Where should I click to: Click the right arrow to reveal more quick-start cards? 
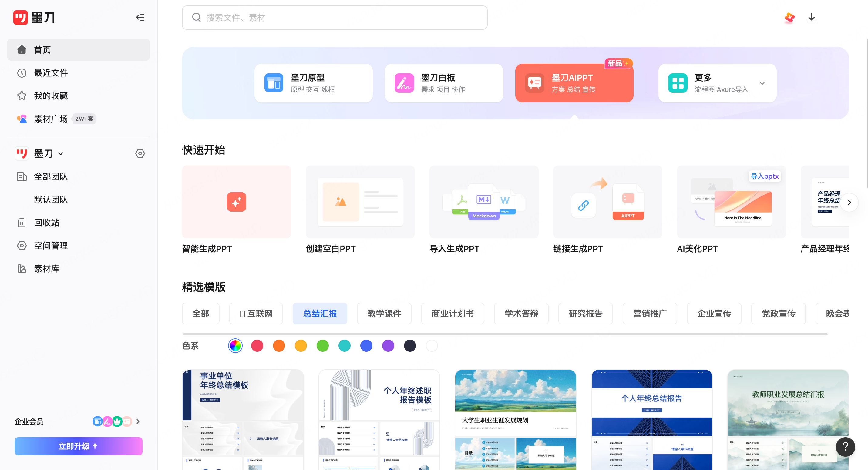[849, 202]
